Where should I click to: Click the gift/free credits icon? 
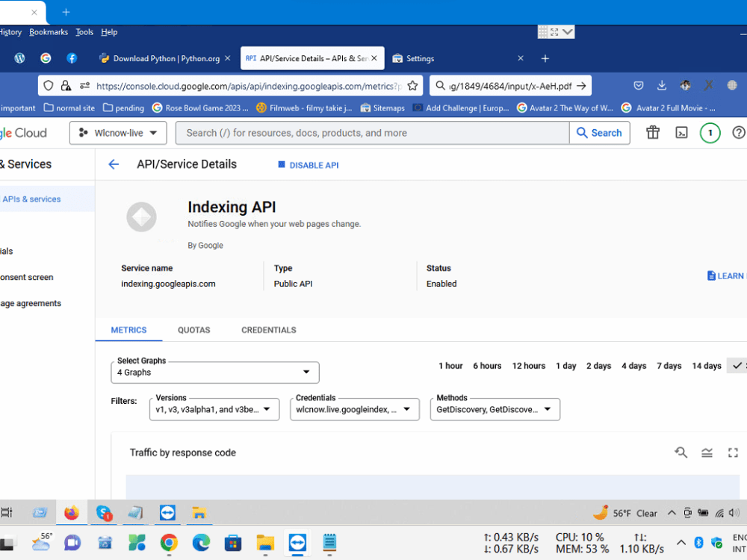click(x=653, y=132)
